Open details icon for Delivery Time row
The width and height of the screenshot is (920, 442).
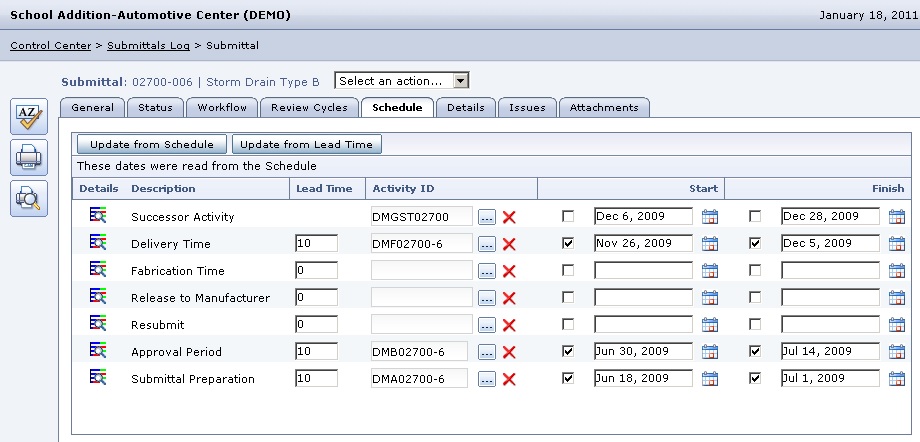(x=98, y=243)
